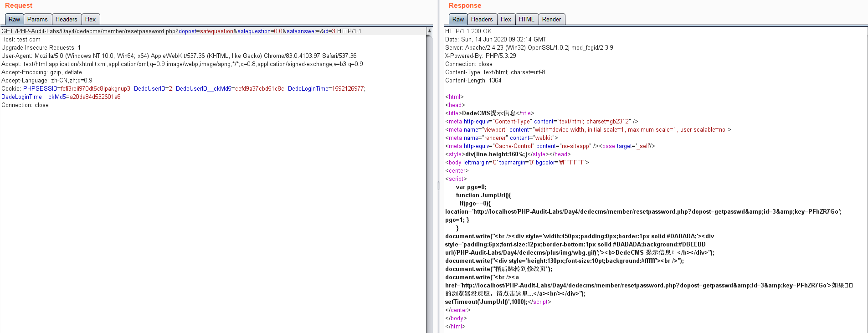Click the DedeLoginTime__ckMd5 cookie line

point(61,97)
